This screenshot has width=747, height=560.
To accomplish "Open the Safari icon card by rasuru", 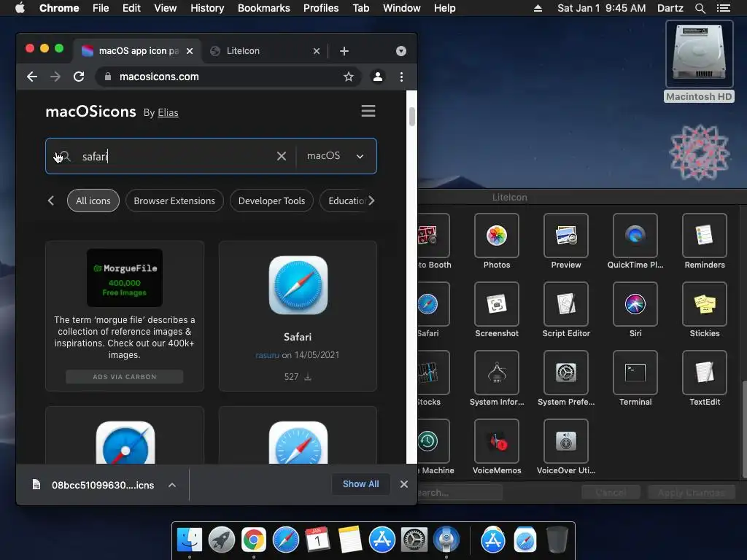I will click(x=298, y=316).
